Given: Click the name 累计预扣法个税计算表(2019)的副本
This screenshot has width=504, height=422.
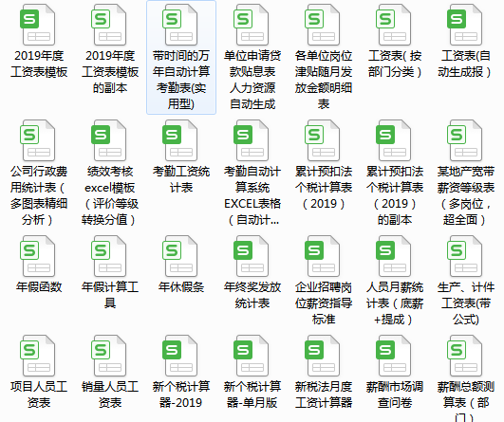Looking at the screenshot, I should [x=395, y=195].
